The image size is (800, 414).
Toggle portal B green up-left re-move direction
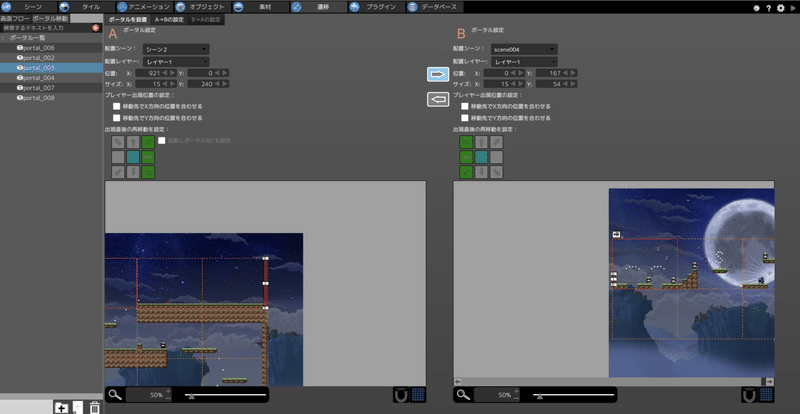pyautogui.click(x=466, y=142)
